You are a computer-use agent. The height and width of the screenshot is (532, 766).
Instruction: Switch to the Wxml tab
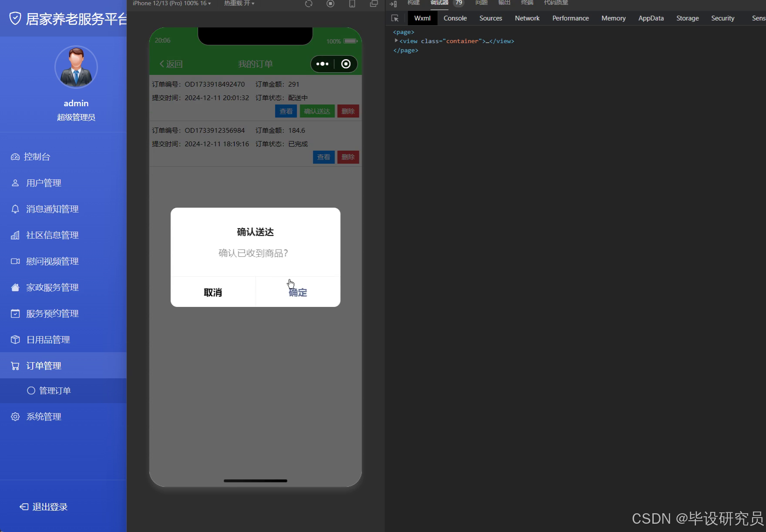[422, 18]
